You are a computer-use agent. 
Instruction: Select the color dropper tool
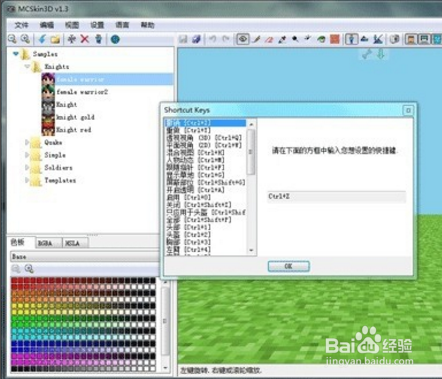tap(282, 39)
